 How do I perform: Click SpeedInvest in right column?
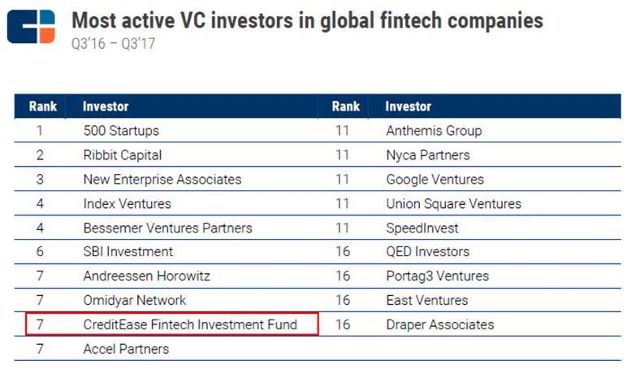tap(422, 228)
